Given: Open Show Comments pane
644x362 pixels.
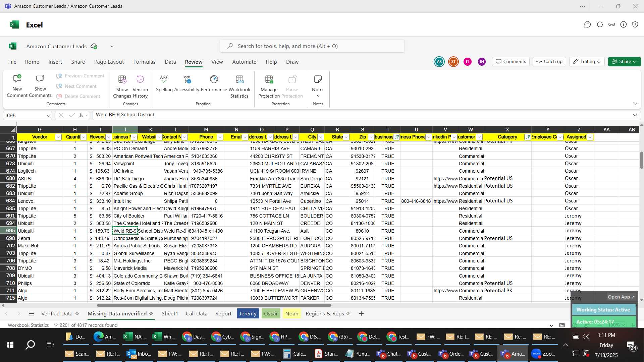Looking at the screenshot, I should [x=40, y=86].
